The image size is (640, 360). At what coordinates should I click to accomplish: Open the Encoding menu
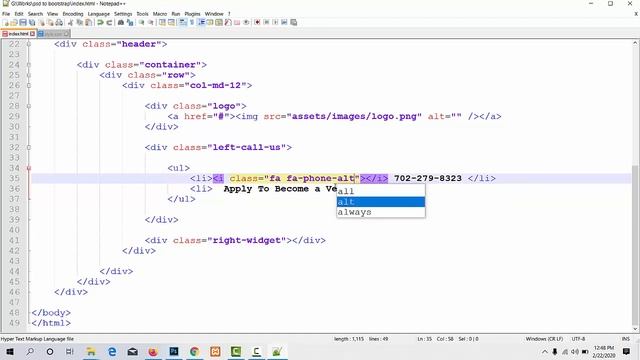click(x=73, y=14)
